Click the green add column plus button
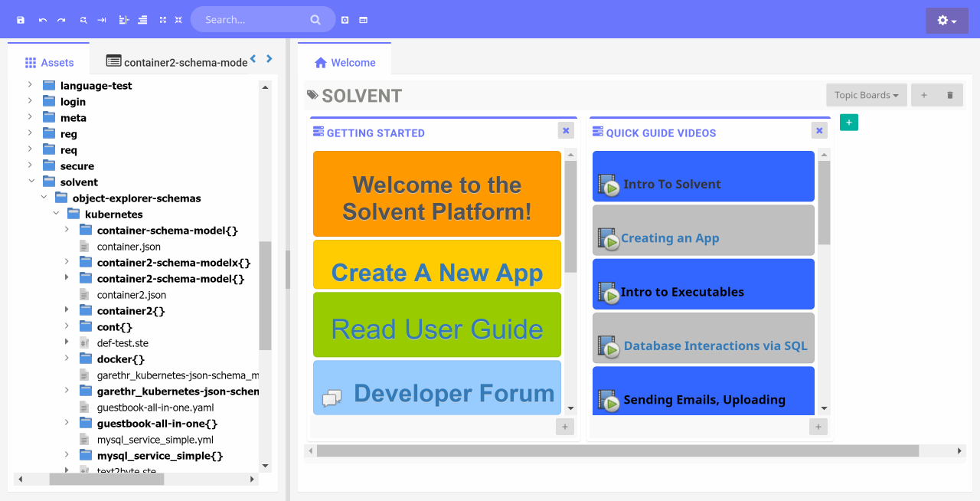This screenshot has height=501, width=980. click(x=848, y=123)
